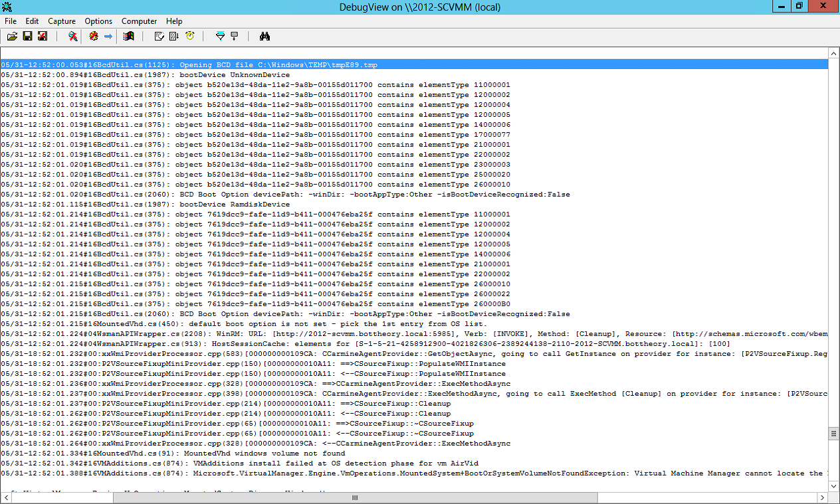Open a saved log file
This screenshot has width=840, height=504.
pos(12,36)
